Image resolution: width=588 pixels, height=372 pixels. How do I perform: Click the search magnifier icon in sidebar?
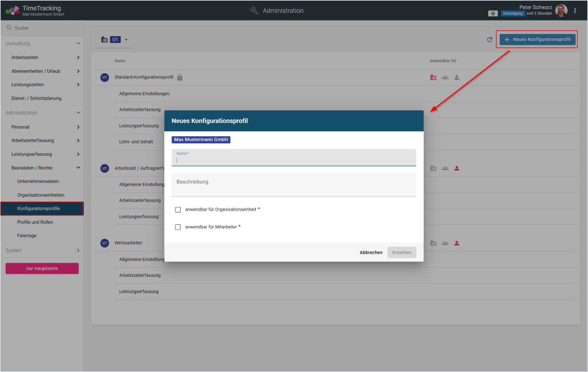pyautogui.click(x=9, y=28)
